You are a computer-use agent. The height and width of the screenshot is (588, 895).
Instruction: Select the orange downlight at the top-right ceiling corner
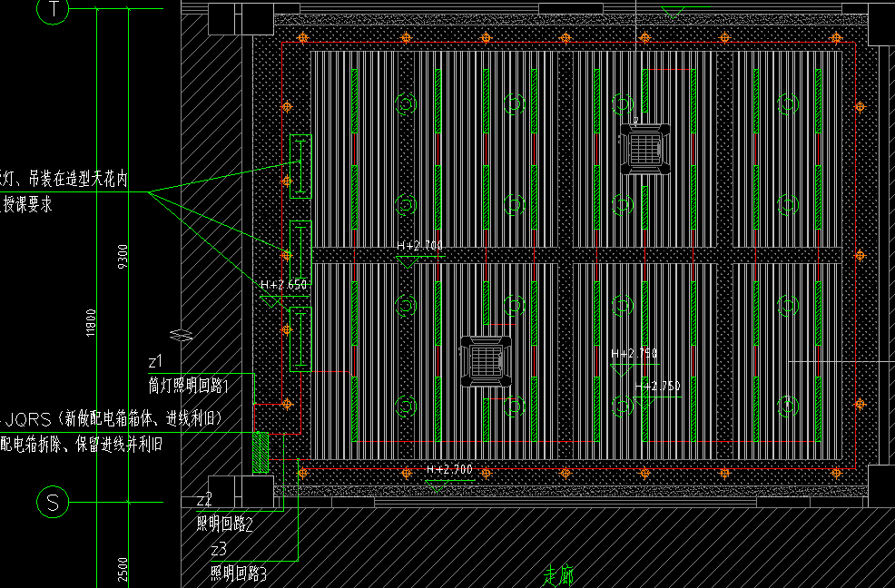[x=836, y=38]
